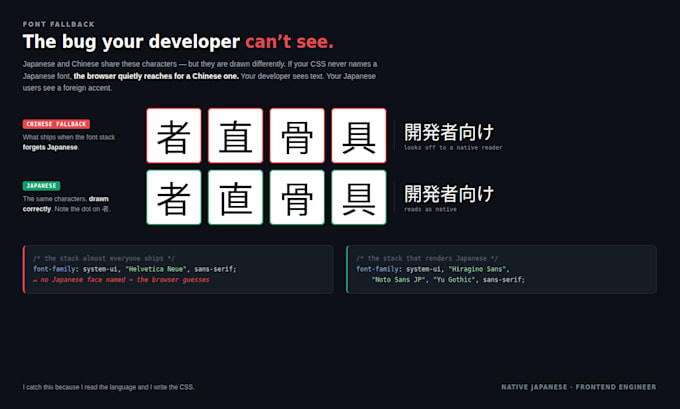680x409 pixels.
Task: Click the 'Helvetica Neue' string in the red code block
Action: pos(156,269)
